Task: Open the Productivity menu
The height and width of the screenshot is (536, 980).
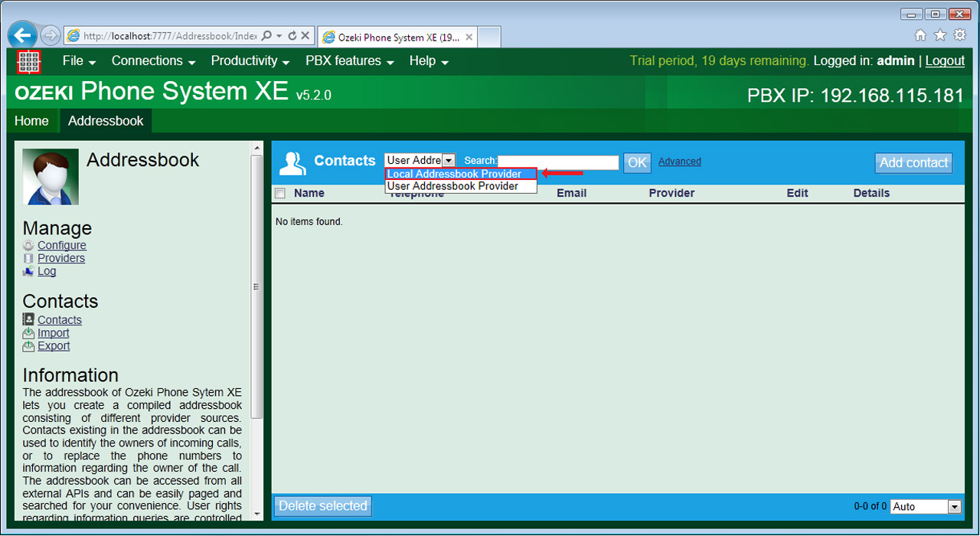Action: 250,61
